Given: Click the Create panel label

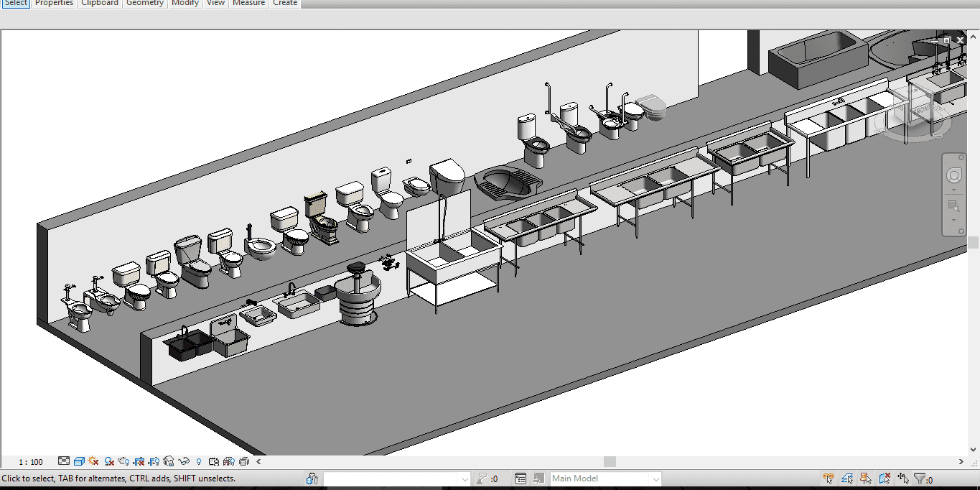Looking at the screenshot, I should 284,3.
